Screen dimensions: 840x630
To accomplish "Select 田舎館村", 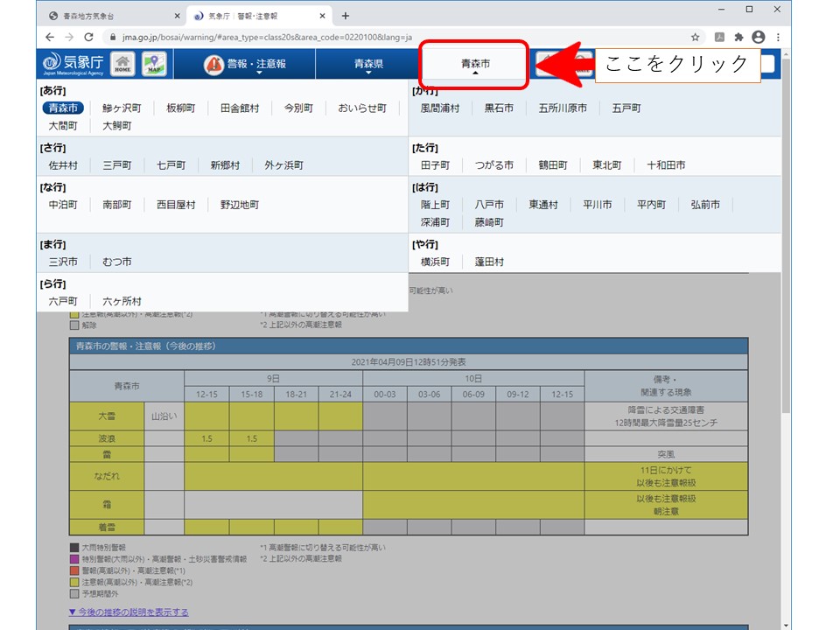I will pyautogui.click(x=240, y=108).
